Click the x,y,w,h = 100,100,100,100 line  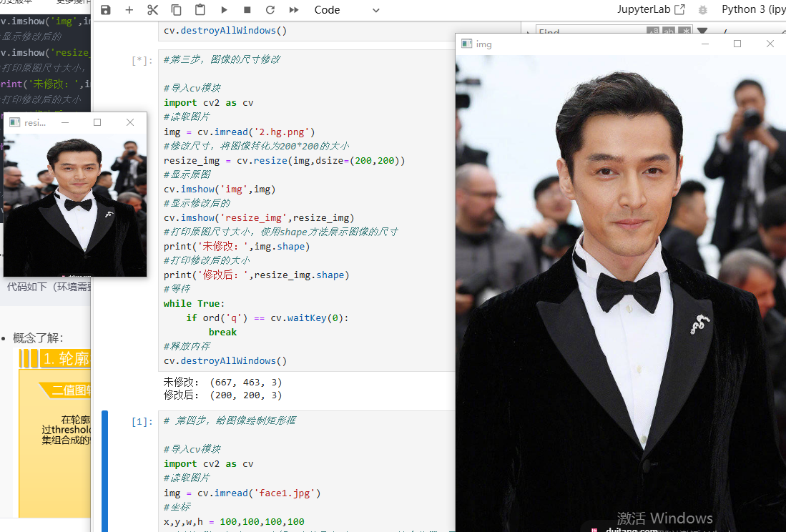234,521
